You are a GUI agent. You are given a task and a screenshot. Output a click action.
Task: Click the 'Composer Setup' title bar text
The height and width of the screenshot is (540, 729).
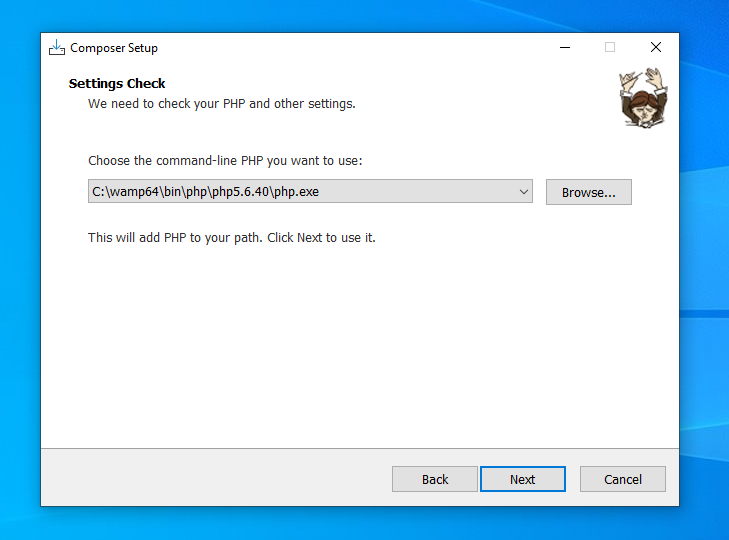pyautogui.click(x=114, y=48)
